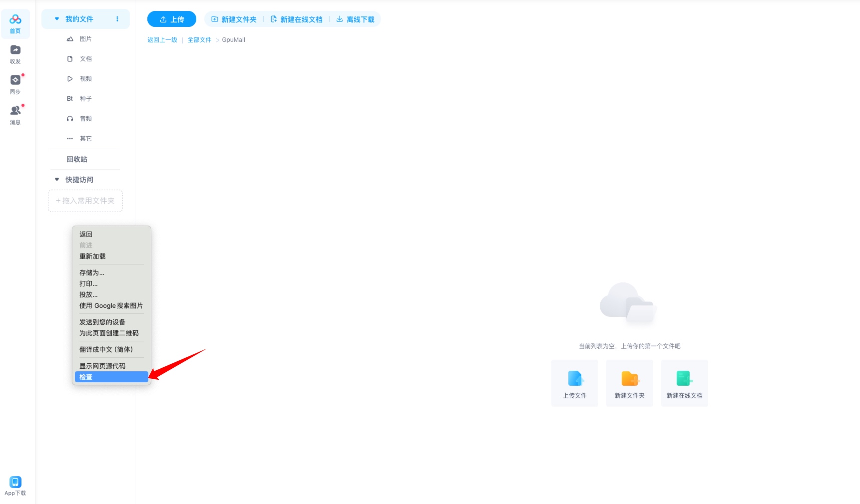Click the GpuMall breadcrumb text

pyautogui.click(x=233, y=40)
